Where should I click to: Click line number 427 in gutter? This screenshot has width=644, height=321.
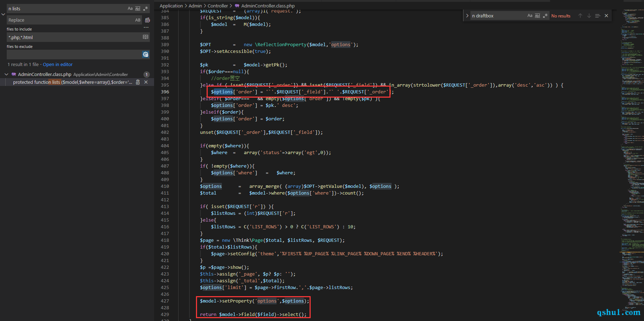click(x=165, y=301)
